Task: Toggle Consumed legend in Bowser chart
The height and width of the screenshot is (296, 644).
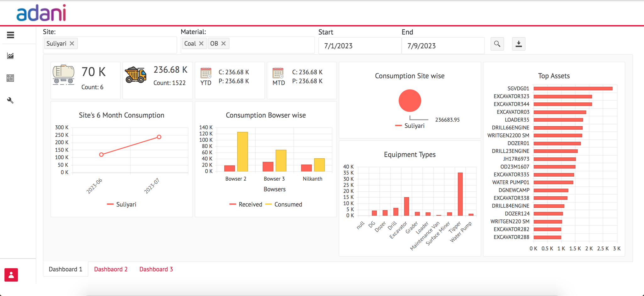Action: pyautogui.click(x=284, y=204)
